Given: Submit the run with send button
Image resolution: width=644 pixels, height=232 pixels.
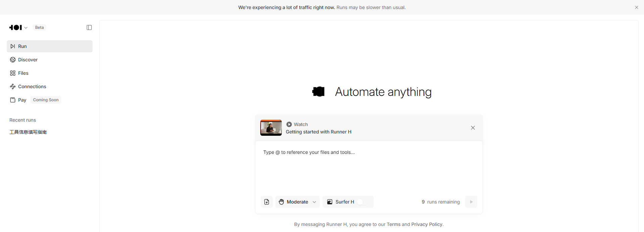Looking at the screenshot, I should tap(471, 202).
